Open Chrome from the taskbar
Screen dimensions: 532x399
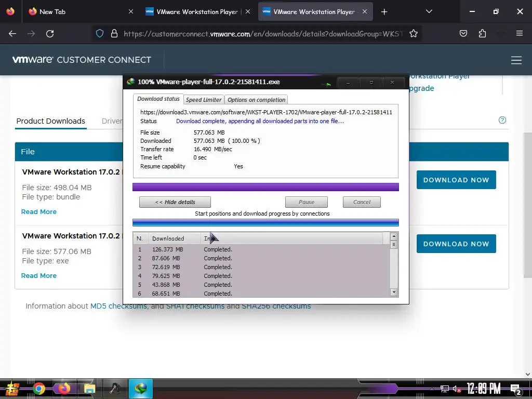(x=38, y=389)
